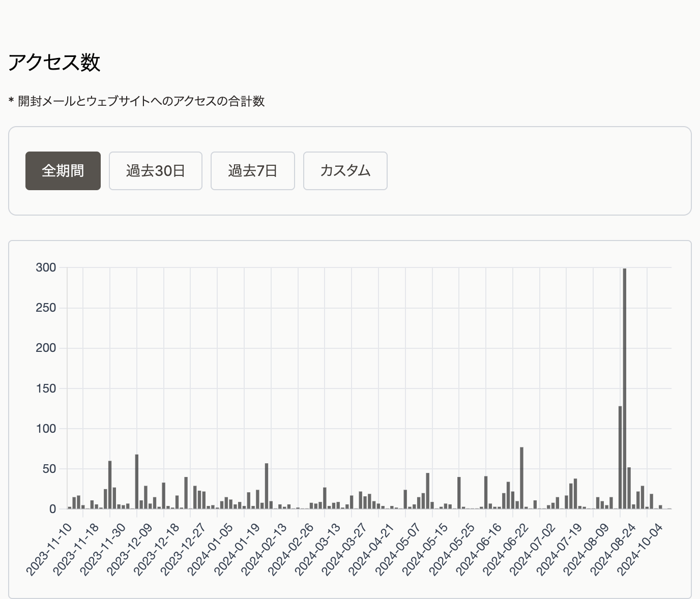Click the x-axis date 2024-07-19
The width and height of the screenshot is (700, 599).
click(560, 549)
